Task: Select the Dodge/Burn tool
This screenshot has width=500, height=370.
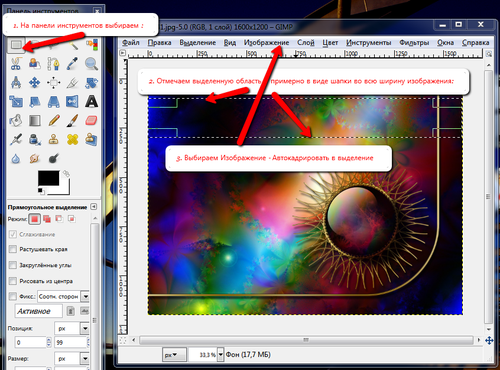Action: click(53, 158)
